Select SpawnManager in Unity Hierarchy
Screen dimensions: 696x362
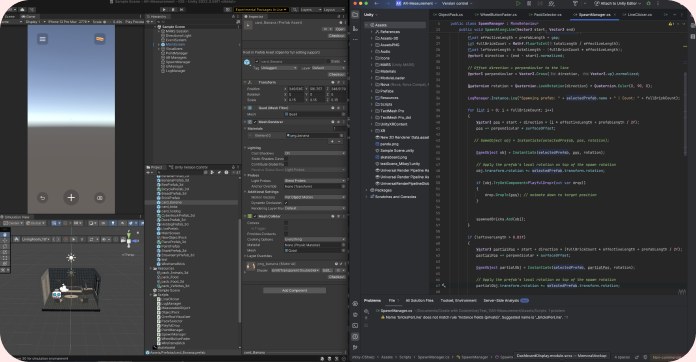pyautogui.click(x=178, y=62)
